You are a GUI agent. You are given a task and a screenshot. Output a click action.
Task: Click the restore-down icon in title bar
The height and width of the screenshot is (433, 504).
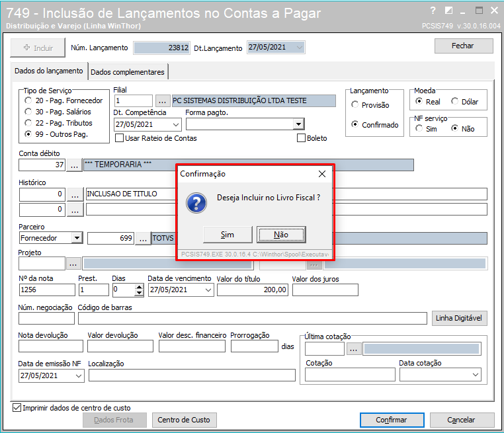coord(448,11)
